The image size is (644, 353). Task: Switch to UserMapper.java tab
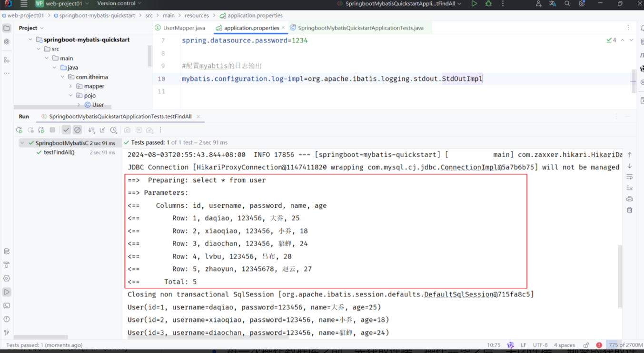[x=180, y=28]
